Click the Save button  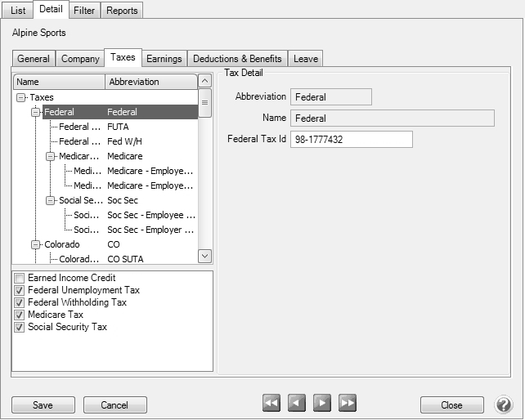tap(43, 405)
